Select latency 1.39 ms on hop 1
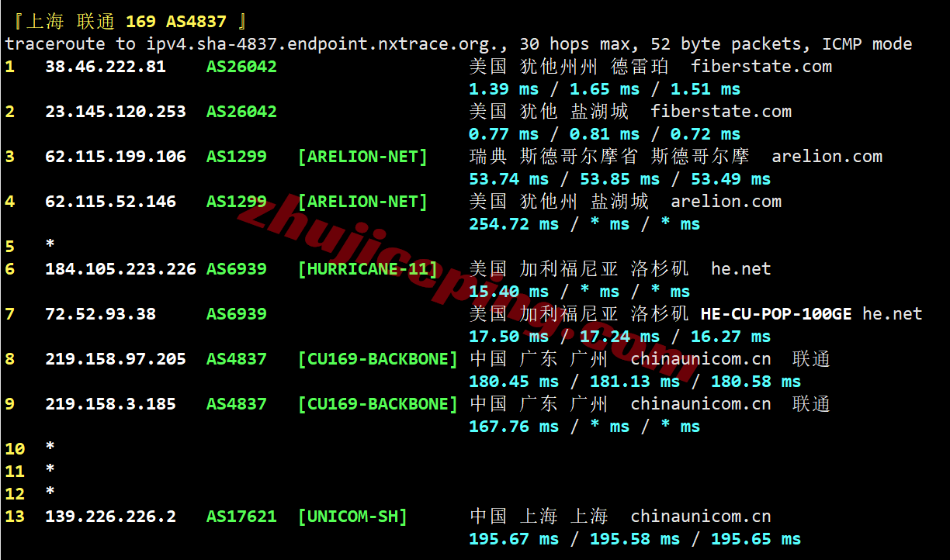The image size is (950, 560). point(504,89)
